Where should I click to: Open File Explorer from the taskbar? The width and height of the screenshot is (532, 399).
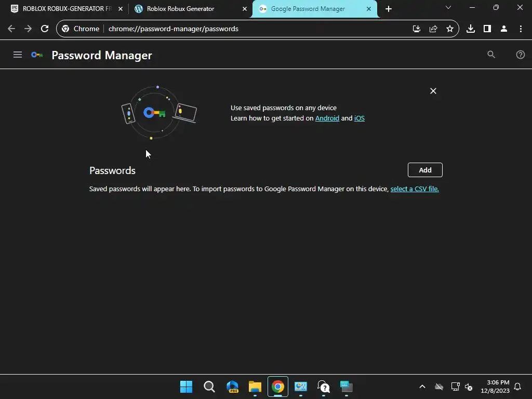(x=255, y=387)
